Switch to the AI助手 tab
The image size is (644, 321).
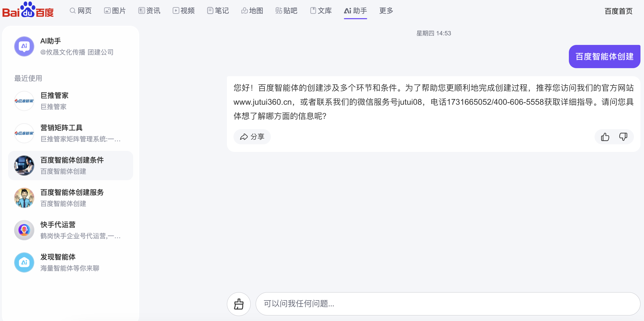(x=355, y=11)
